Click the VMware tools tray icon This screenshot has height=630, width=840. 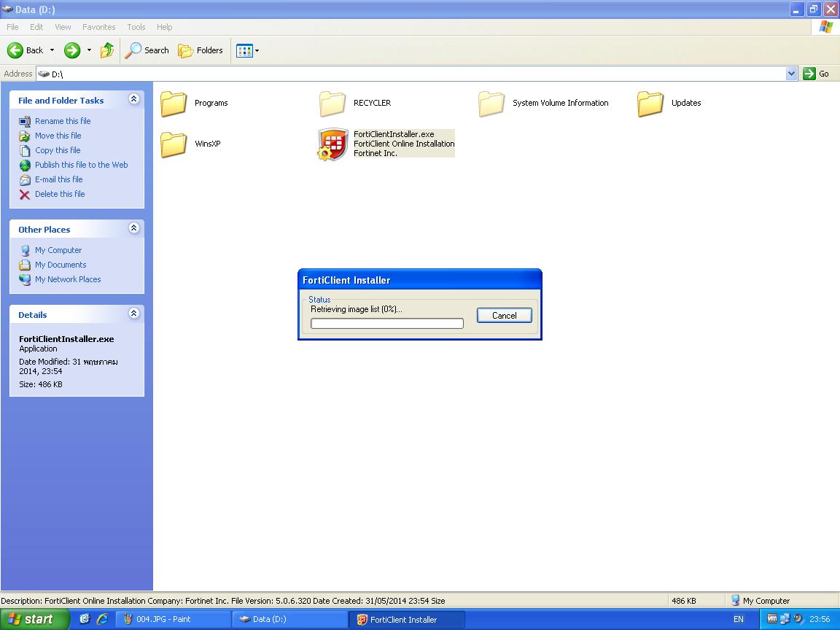[772, 619]
